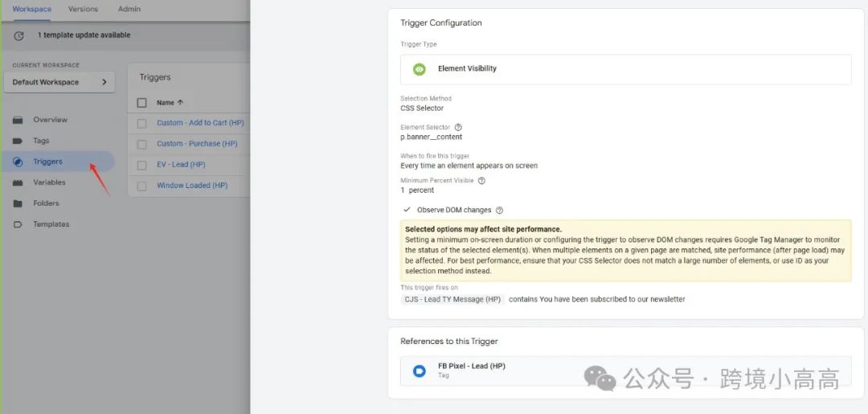Open the Templates tag-outline icon

tap(18, 224)
